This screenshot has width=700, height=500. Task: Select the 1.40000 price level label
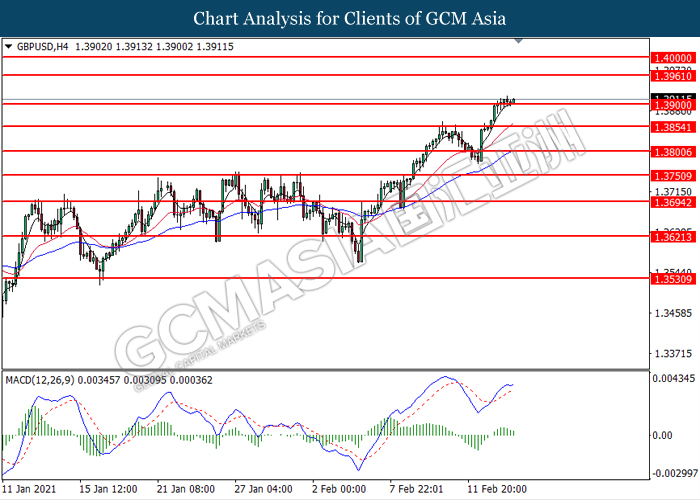(674, 58)
